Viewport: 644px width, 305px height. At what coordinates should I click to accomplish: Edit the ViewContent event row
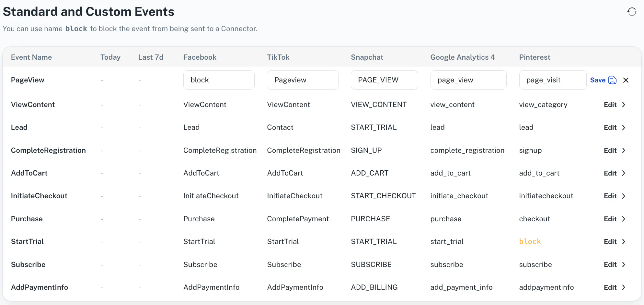tap(610, 105)
